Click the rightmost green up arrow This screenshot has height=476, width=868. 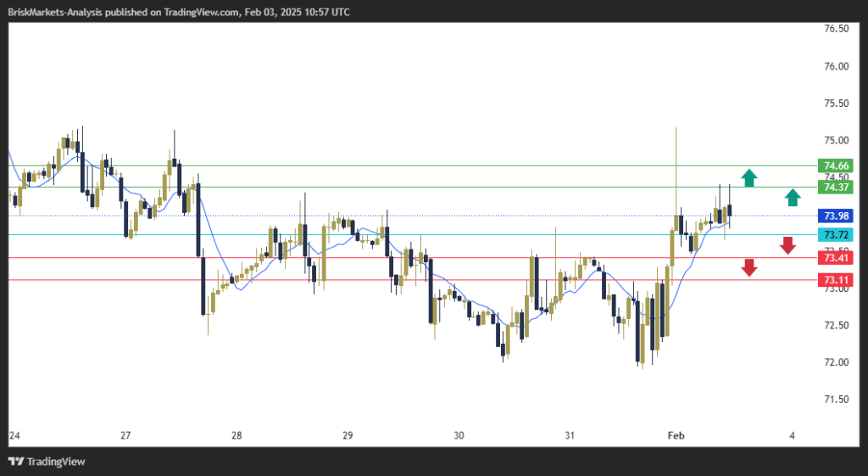(792, 198)
